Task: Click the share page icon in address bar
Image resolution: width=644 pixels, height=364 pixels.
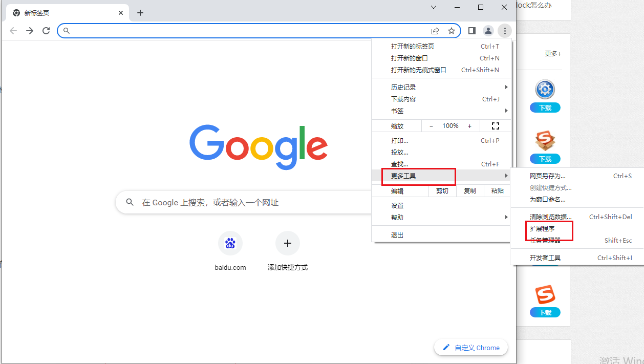Action: [x=435, y=31]
